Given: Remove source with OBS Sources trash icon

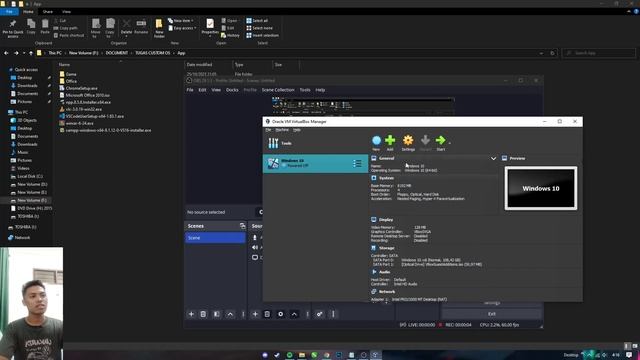Looking at the screenshot, I should [267, 314].
